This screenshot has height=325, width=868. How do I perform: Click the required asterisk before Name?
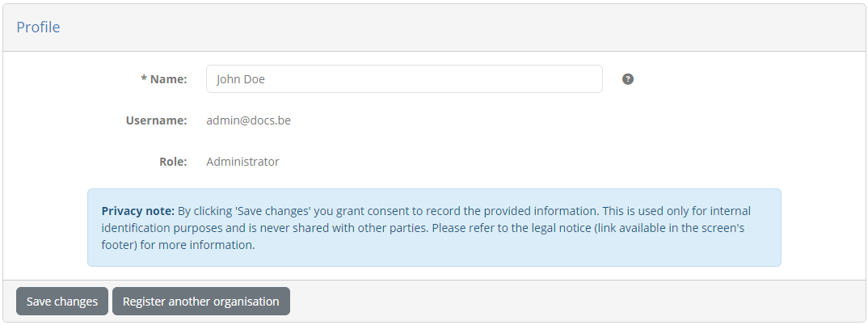point(144,78)
